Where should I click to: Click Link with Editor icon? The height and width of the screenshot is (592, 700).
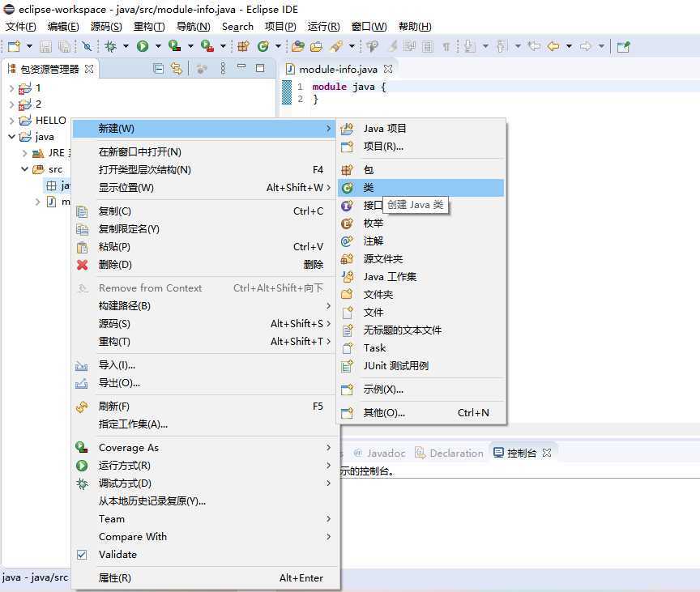click(x=177, y=69)
